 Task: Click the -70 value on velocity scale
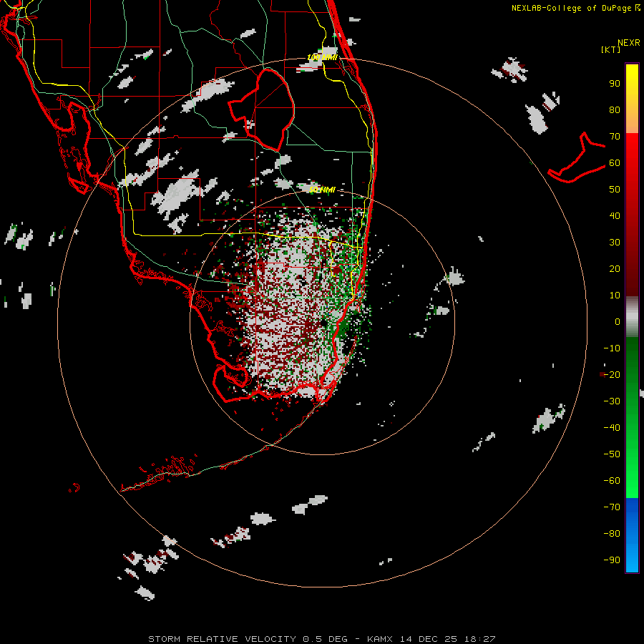click(612, 507)
